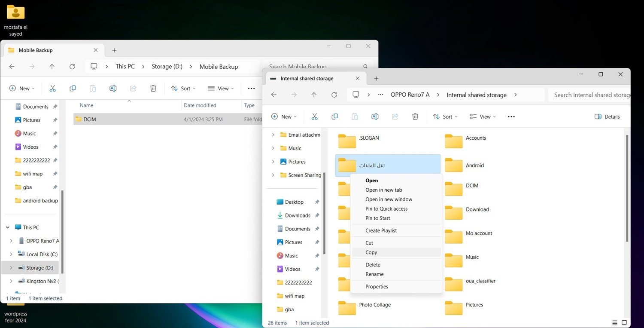This screenshot has width=644, height=328.
Task: Select android backup in left sidebar
Action: pos(36,201)
